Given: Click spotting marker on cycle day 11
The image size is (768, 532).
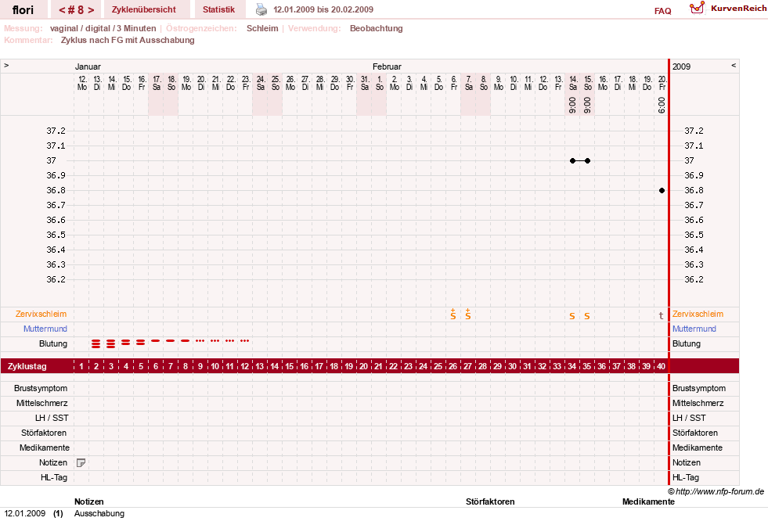Looking at the screenshot, I should pos(229,340).
